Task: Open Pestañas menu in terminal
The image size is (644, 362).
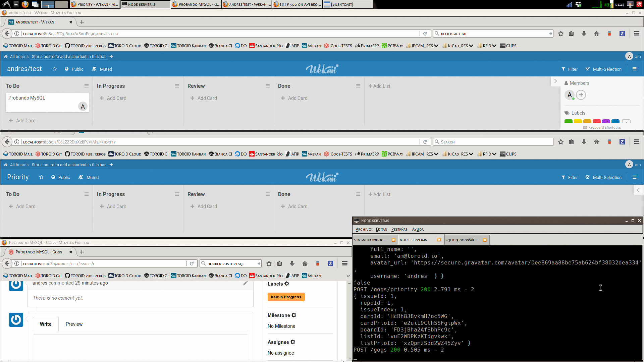Action: 399,230
